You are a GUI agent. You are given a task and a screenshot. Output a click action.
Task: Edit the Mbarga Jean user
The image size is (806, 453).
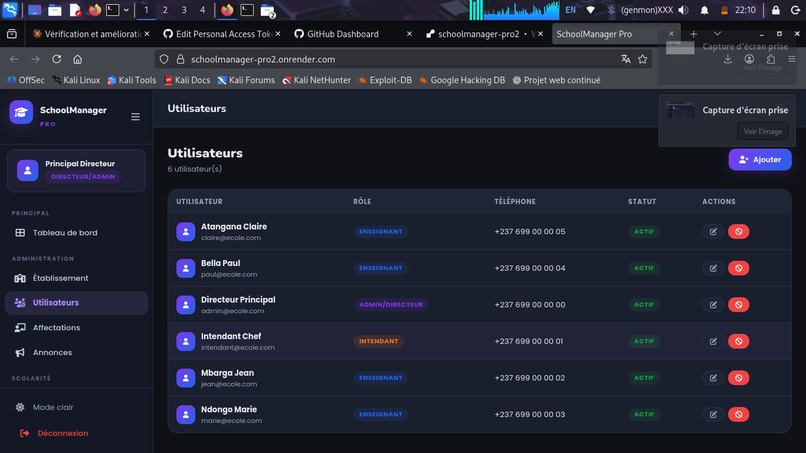(x=713, y=377)
